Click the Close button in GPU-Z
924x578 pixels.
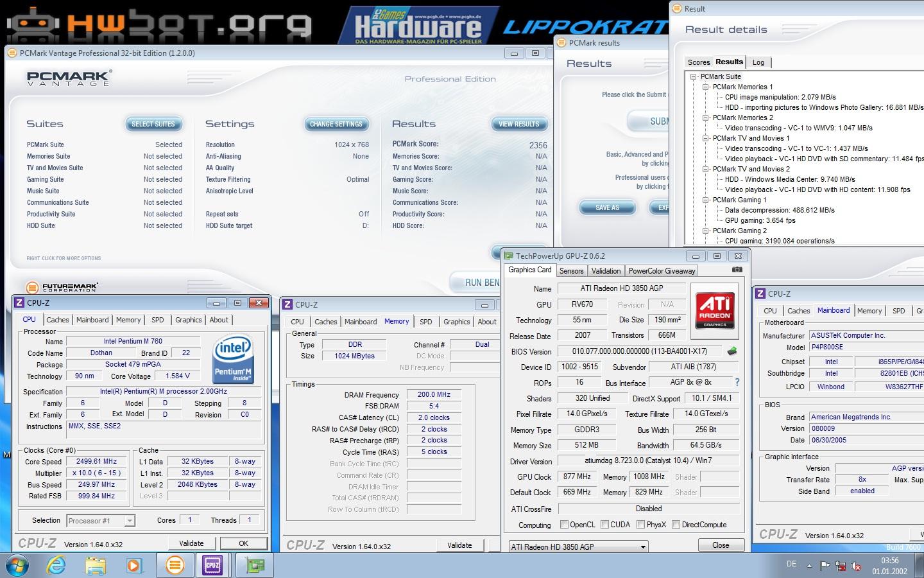coord(721,545)
